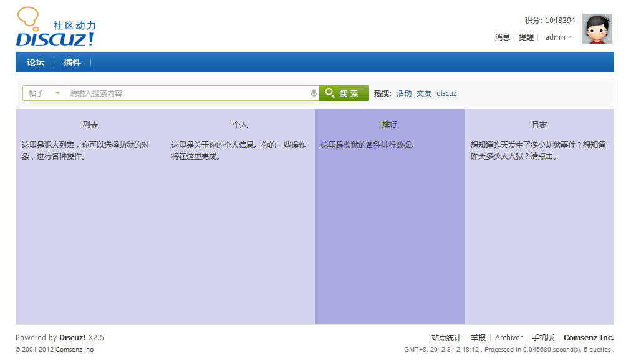Click the hot search 交友 link
The height and width of the screenshot is (364, 631).
pos(424,93)
